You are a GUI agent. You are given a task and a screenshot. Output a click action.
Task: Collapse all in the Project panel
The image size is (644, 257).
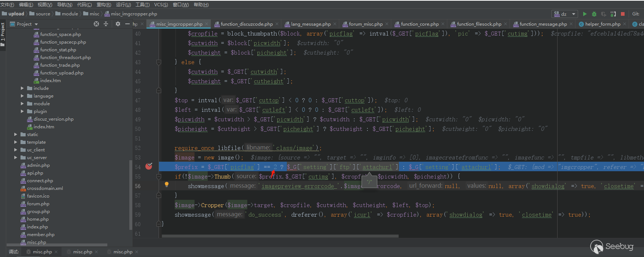(106, 24)
